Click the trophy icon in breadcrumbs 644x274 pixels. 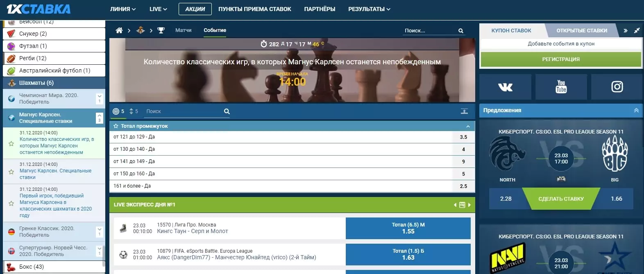click(x=161, y=30)
